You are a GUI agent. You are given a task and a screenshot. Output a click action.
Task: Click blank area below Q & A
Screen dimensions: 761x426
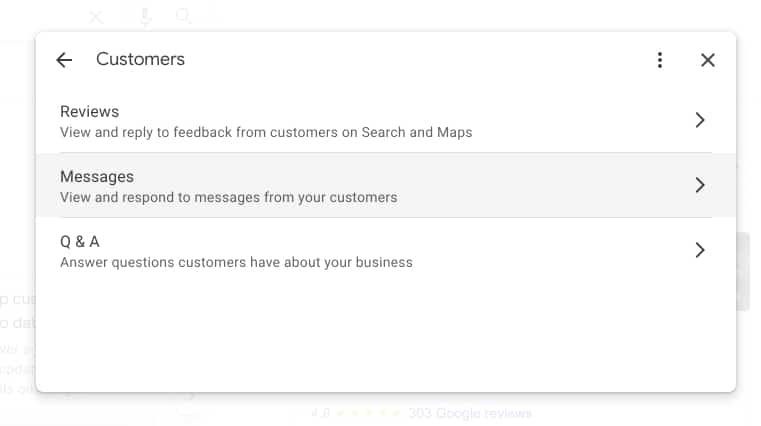tap(386, 335)
